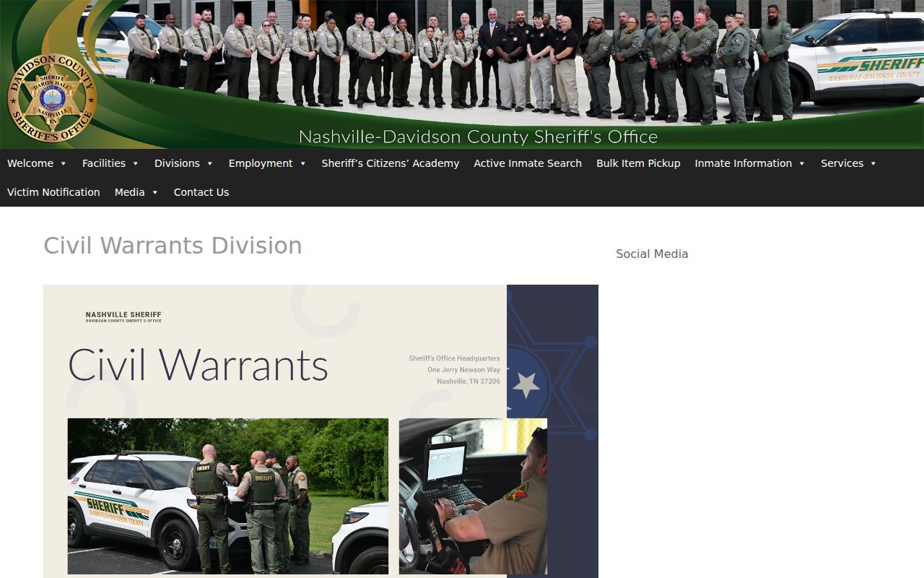
Task: Click the Social Media sidebar heading
Action: 652,254
